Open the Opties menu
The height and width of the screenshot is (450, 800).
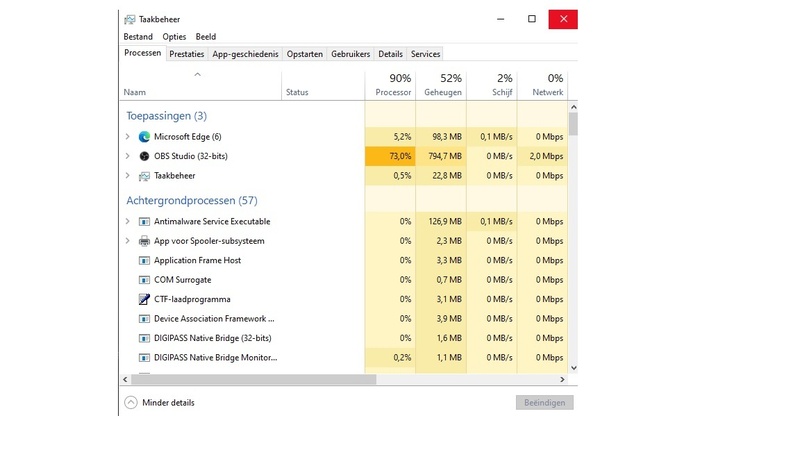point(174,37)
